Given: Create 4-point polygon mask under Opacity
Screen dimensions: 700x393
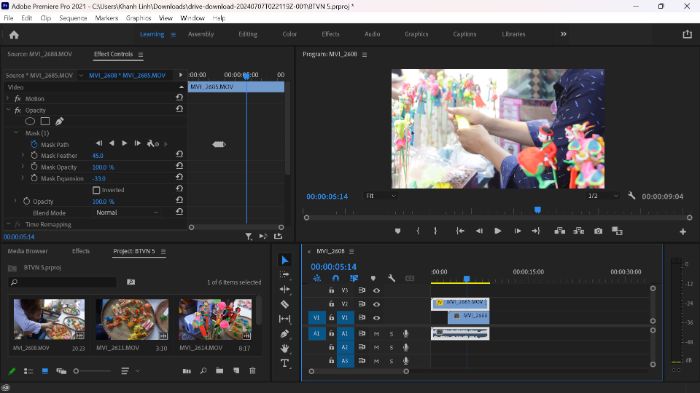Looking at the screenshot, I should coord(45,121).
